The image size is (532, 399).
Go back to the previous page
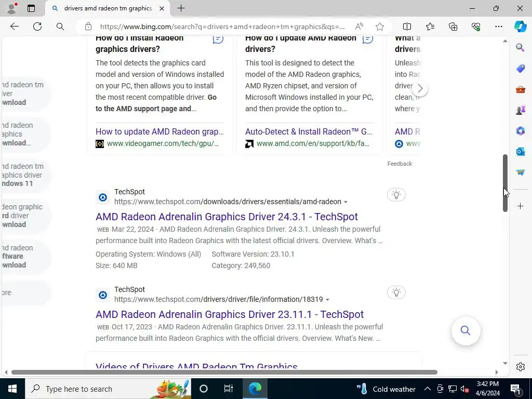tap(14, 26)
